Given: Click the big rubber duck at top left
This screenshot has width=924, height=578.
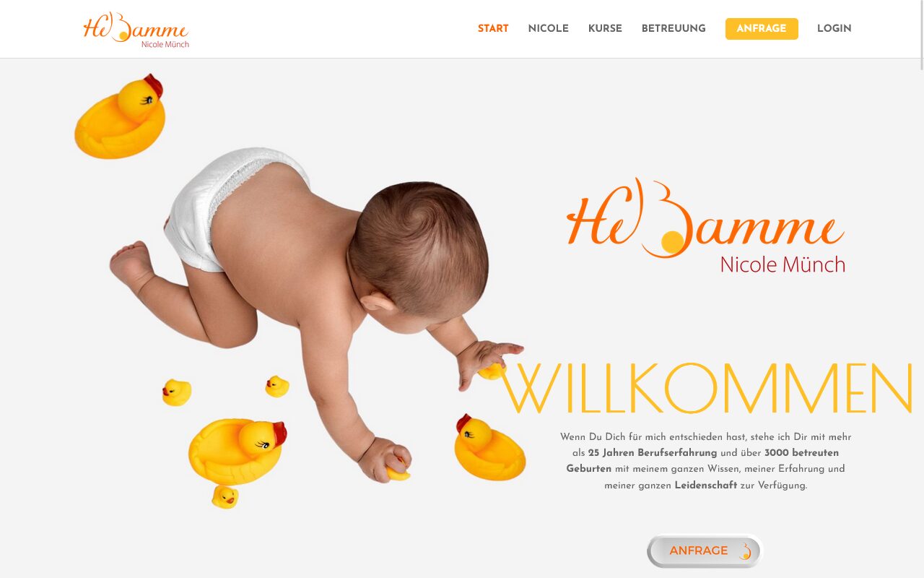Looking at the screenshot, I should pos(120,116).
